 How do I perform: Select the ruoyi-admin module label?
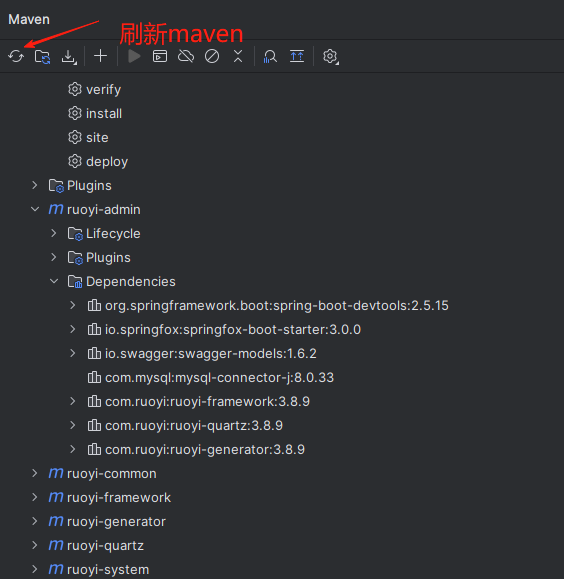[104, 210]
